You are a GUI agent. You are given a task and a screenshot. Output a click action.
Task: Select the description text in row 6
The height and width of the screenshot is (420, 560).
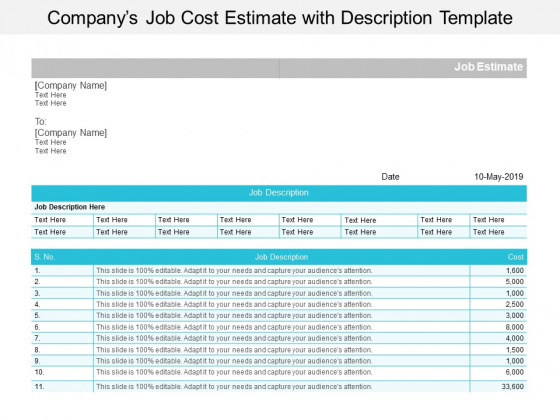coord(234,327)
